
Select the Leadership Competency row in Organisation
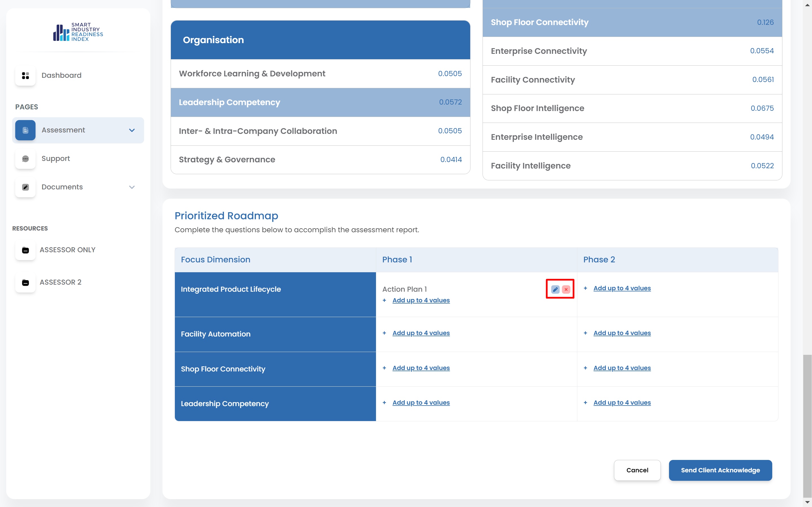(x=320, y=102)
